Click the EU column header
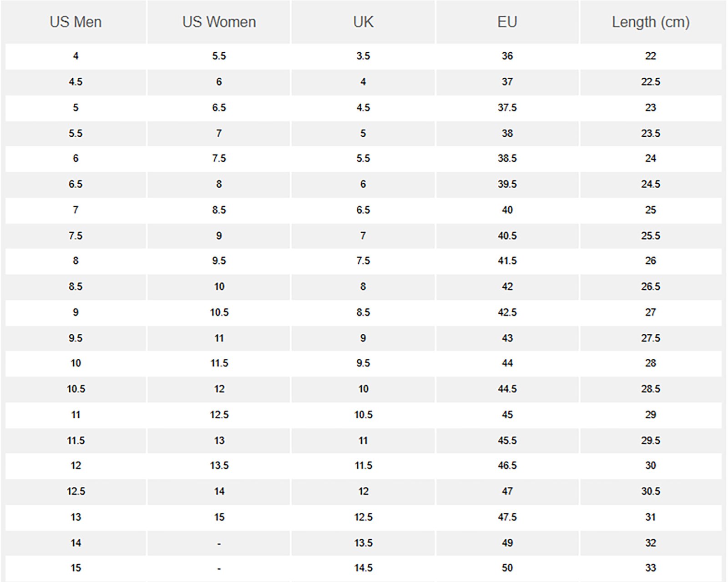 coord(507,22)
